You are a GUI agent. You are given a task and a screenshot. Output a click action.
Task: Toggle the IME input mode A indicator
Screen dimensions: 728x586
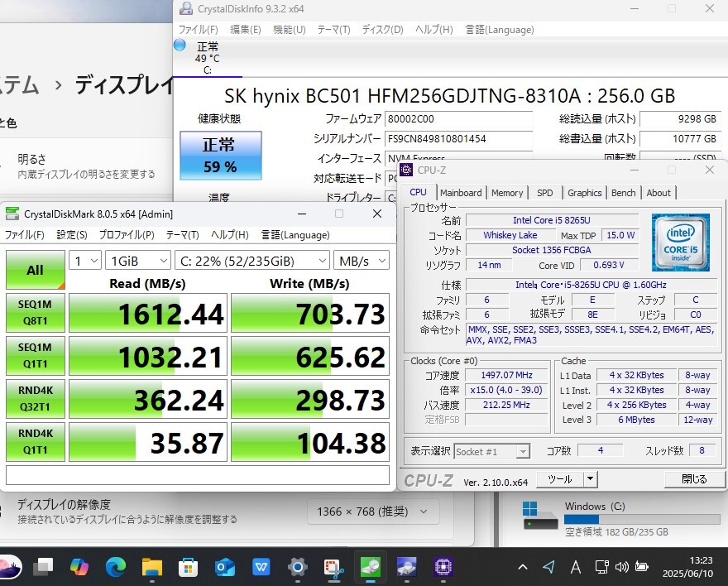coord(575,566)
